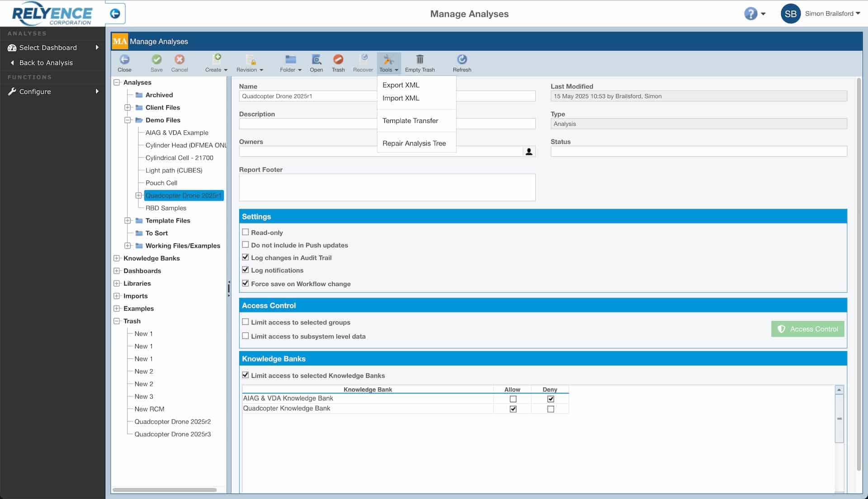
Task: Click Back to Analysis link
Action: click(x=46, y=63)
